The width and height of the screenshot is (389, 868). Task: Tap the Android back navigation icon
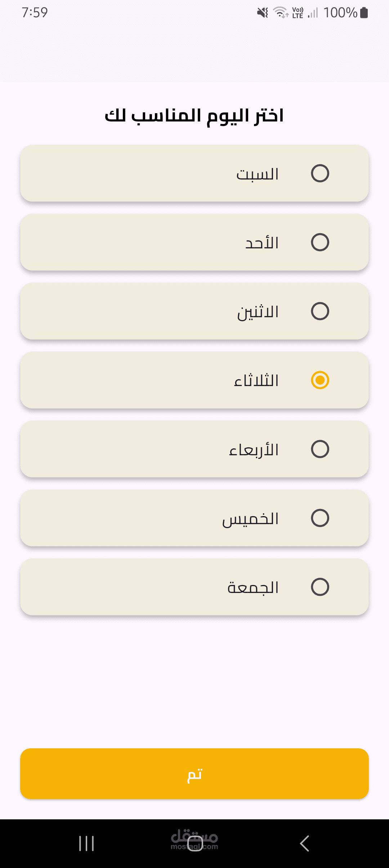click(x=305, y=843)
